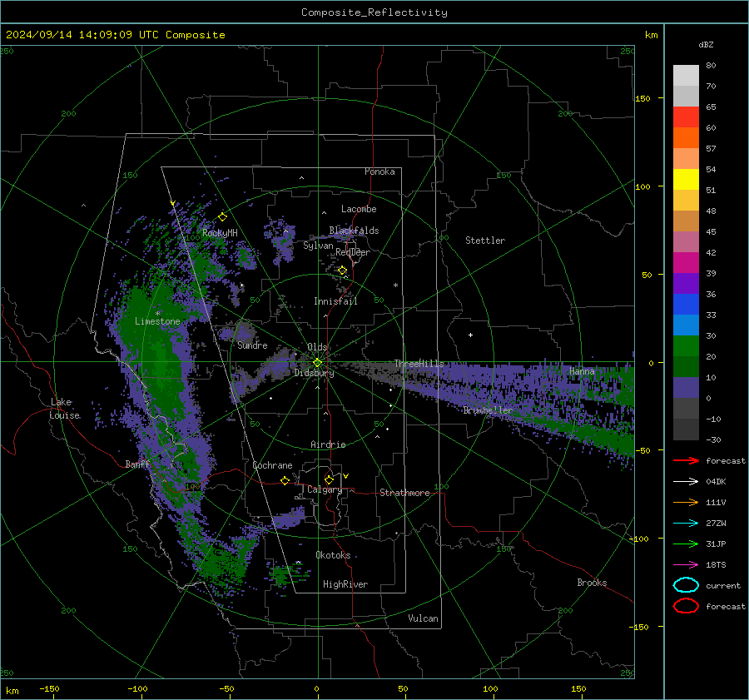Click the green 31JP arrow legend icon
Screen dimensions: 749x700
point(686,544)
